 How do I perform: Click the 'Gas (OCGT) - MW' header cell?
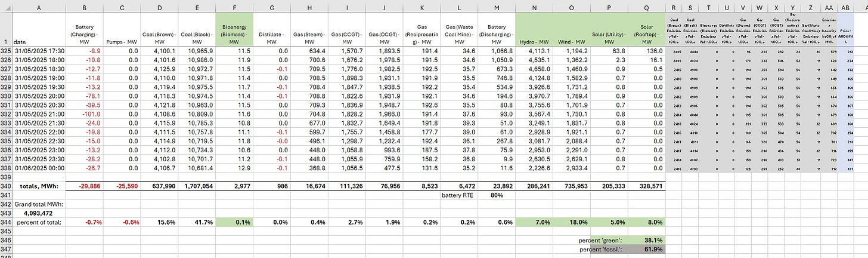(x=385, y=30)
